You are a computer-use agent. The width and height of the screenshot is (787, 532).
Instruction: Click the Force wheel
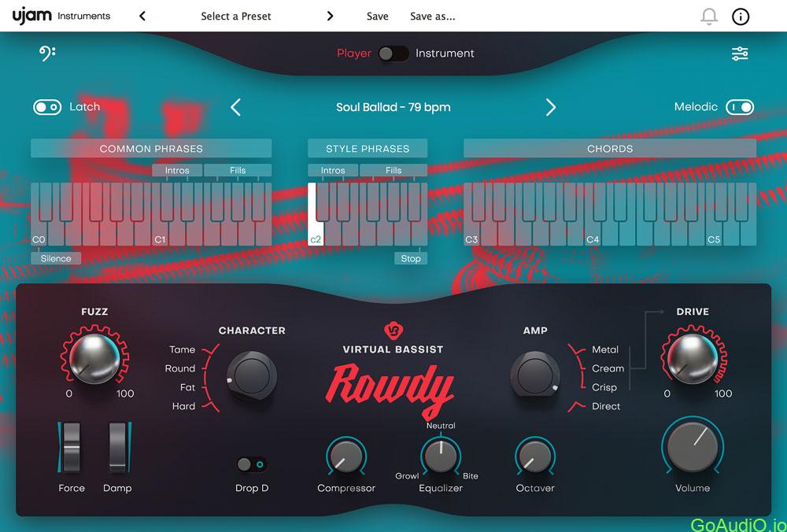72,447
